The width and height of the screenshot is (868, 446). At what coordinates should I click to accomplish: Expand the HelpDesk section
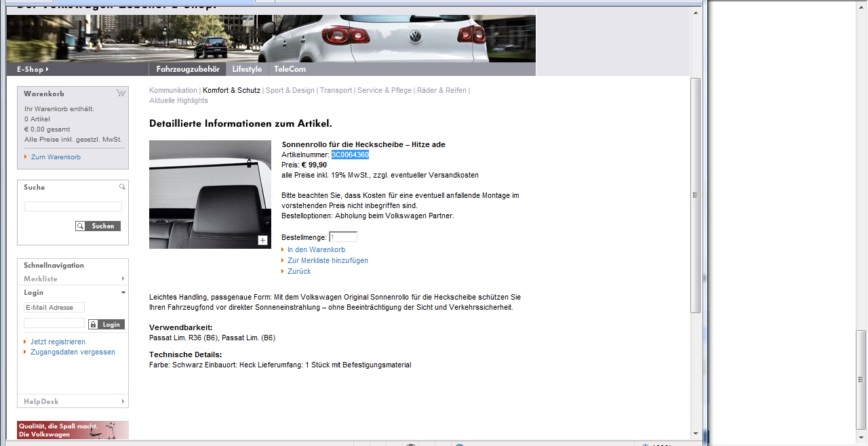123,401
